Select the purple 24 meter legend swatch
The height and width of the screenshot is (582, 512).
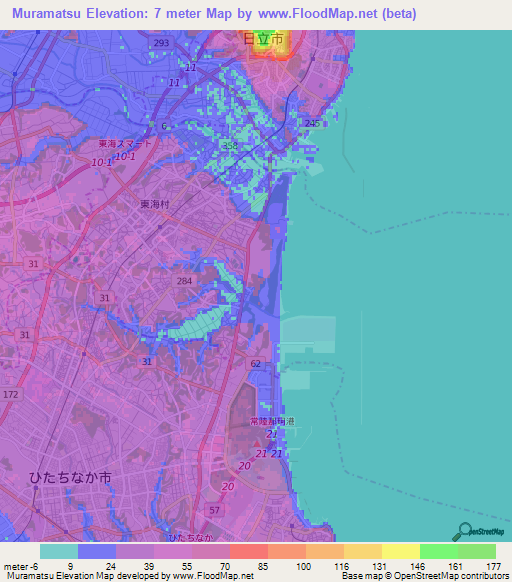135,552
